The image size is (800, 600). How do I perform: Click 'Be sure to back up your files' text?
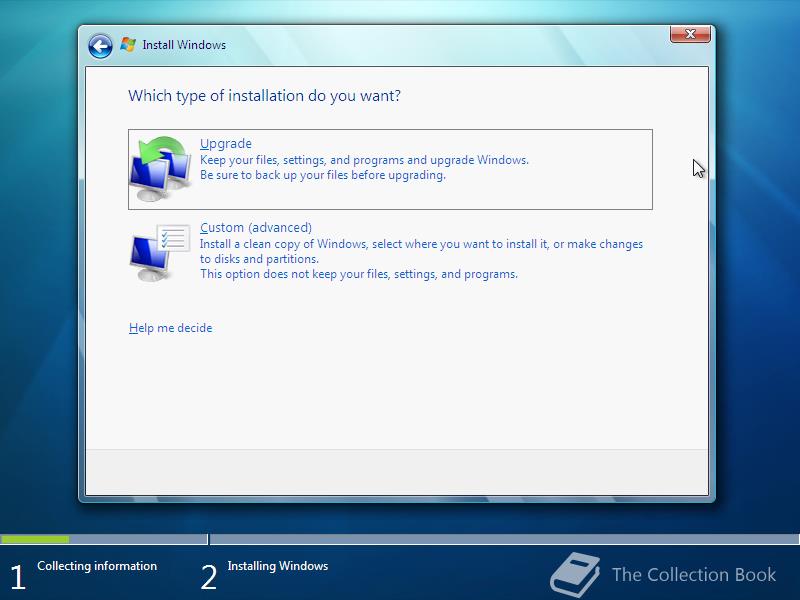(323, 175)
